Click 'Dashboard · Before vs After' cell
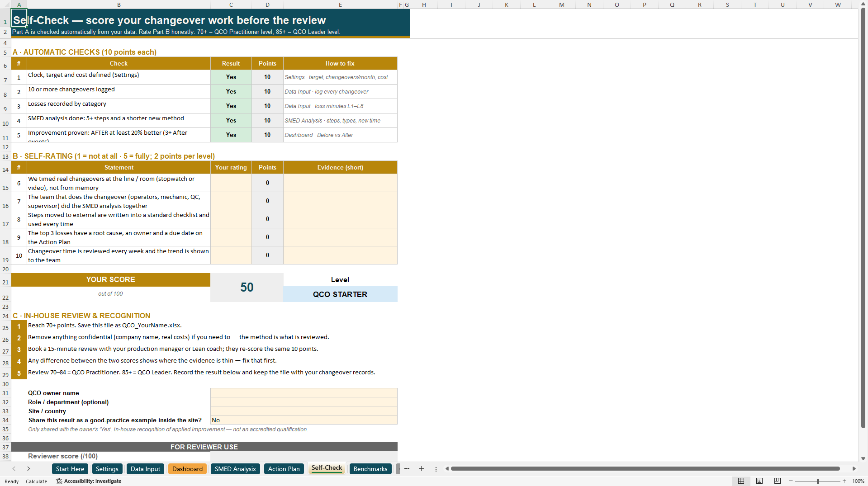This screenshot has height=486, width=868. tap(340, 135)
